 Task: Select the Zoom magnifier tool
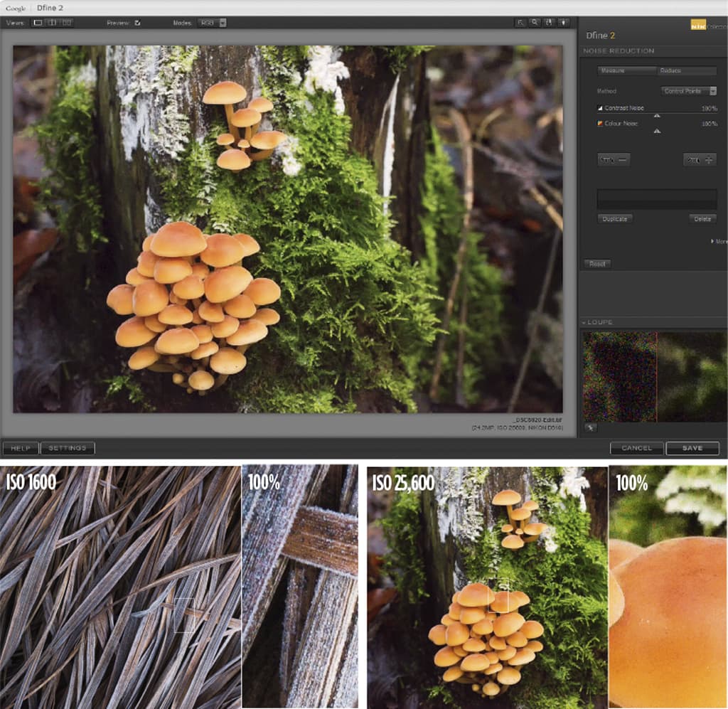(535, 22)
